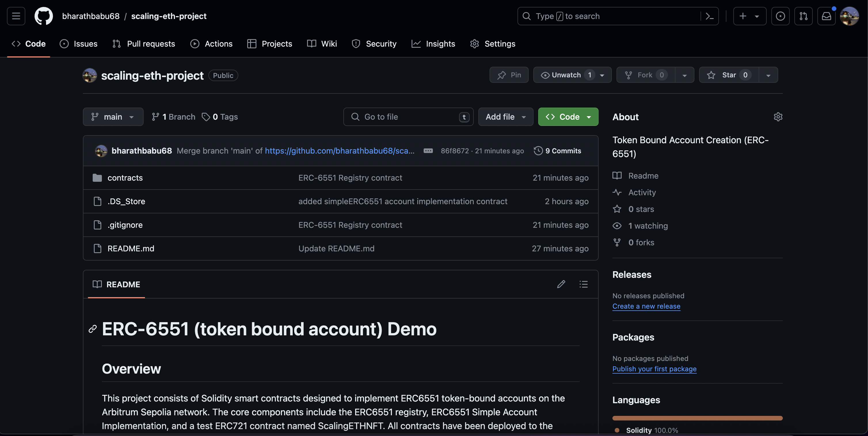This screenshot has width=868, height=436.
Task: Open scaling-eth-project breadcrumb link in header
Action: click(x=168, y=16)
